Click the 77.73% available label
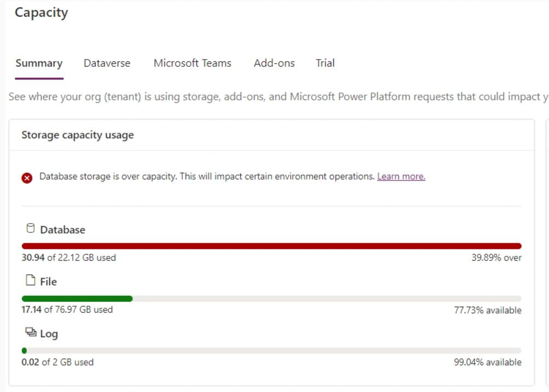 click(487, 310)
